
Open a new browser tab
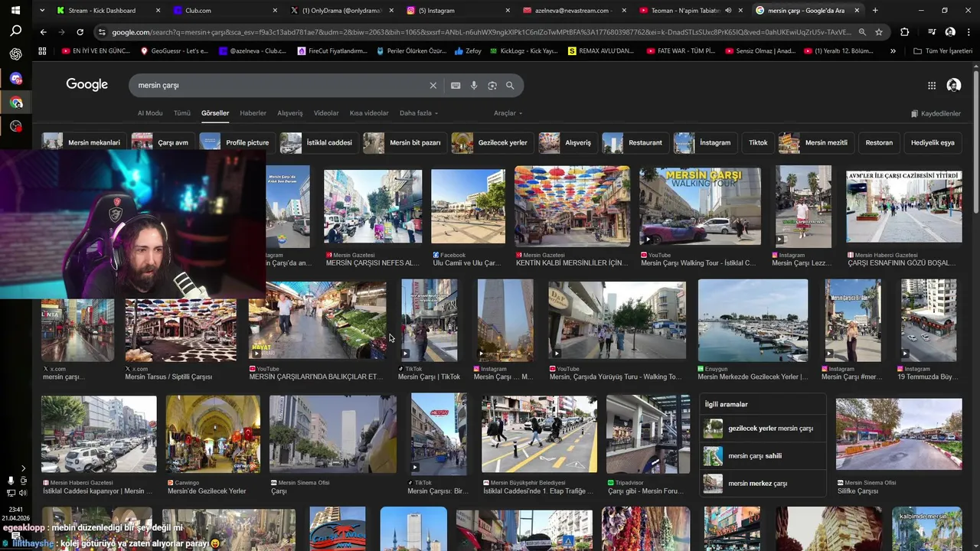875,11
